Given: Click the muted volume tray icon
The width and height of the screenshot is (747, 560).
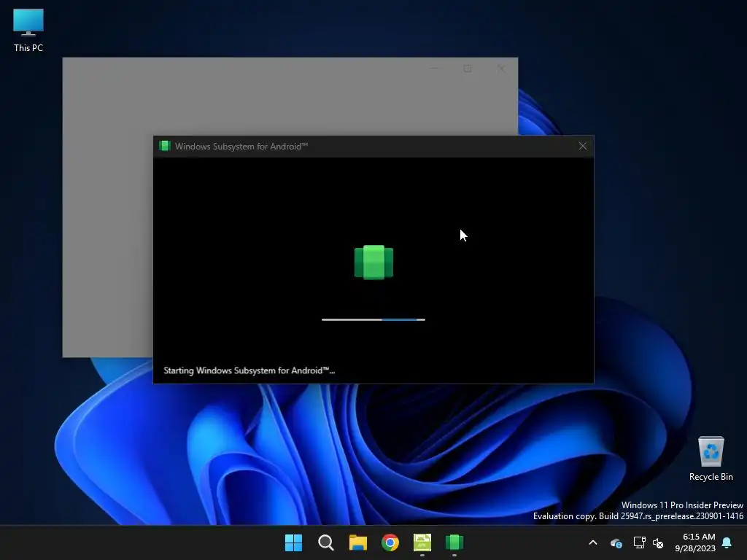Looking at the screenshot, I should 658,542.
